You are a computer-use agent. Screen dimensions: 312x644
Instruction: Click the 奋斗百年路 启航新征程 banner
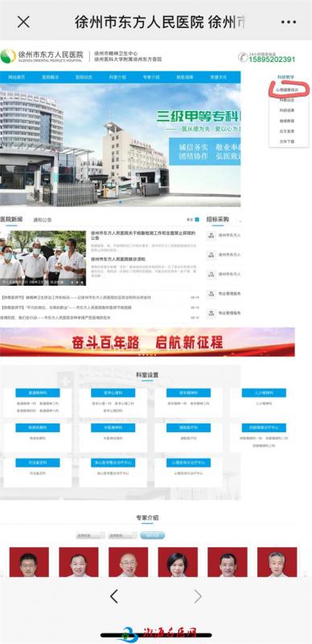point(147,342)
